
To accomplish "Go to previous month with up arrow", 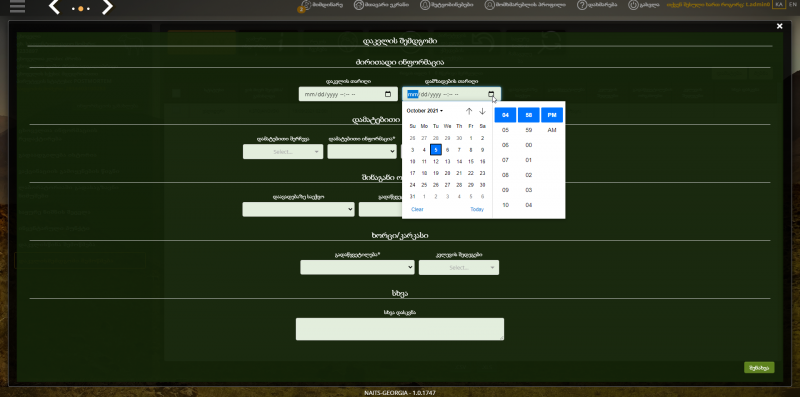I will click(x=469, y=111).
